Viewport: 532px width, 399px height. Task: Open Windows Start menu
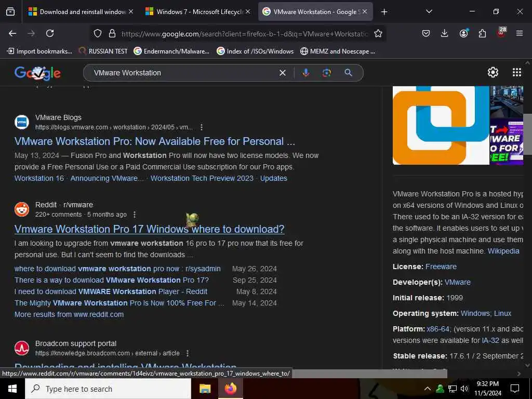point(12,389)
